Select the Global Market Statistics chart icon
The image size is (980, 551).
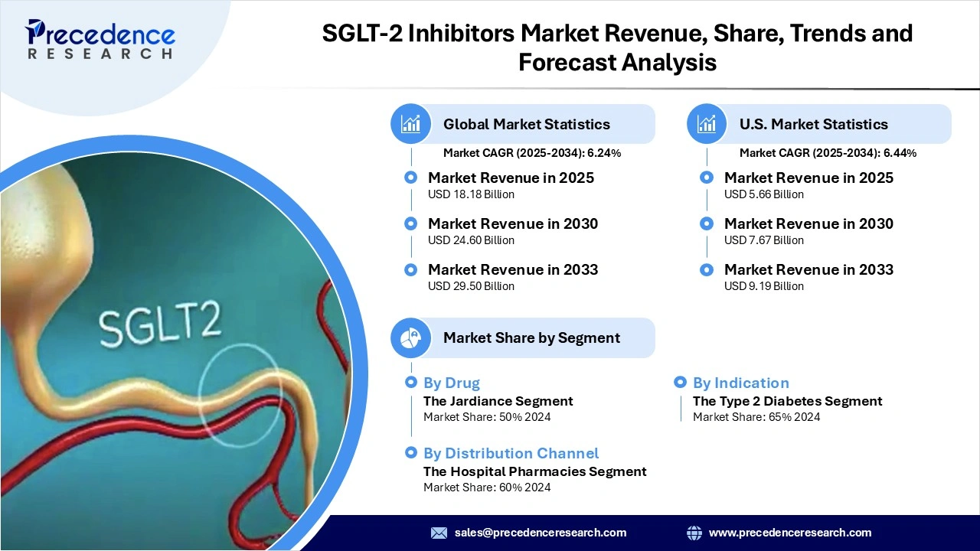pos(410,123)
